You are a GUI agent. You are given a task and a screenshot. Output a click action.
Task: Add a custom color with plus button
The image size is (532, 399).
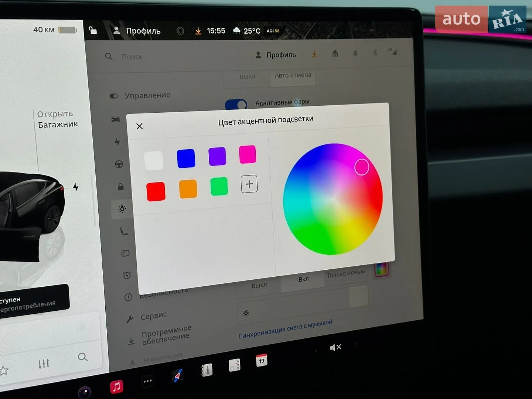pyautogui.click(x=249, y=184)
